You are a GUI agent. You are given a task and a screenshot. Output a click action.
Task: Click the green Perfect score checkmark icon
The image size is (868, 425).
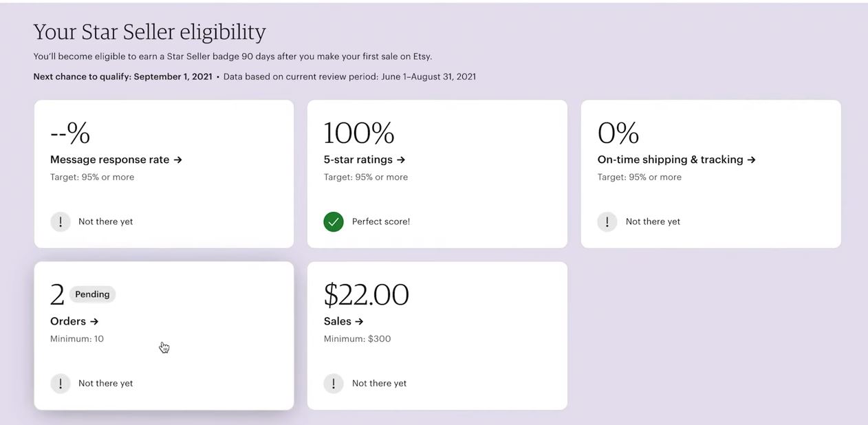334,221
